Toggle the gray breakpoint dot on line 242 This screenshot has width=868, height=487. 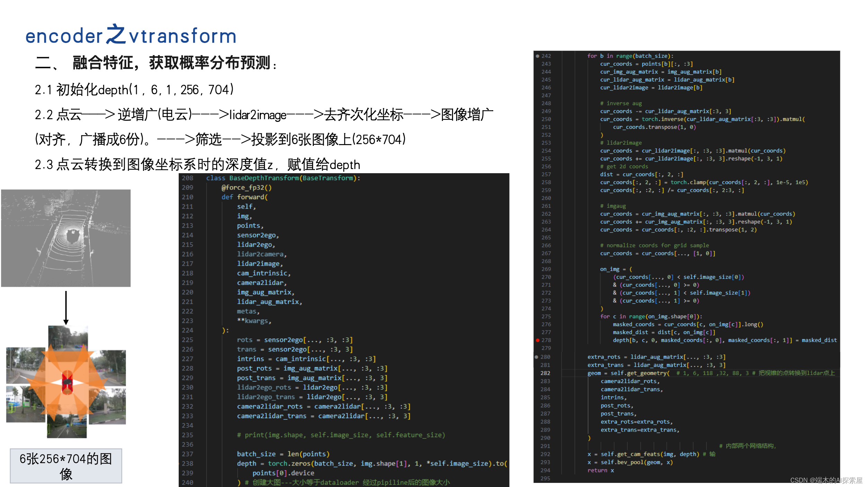(537, 56)
